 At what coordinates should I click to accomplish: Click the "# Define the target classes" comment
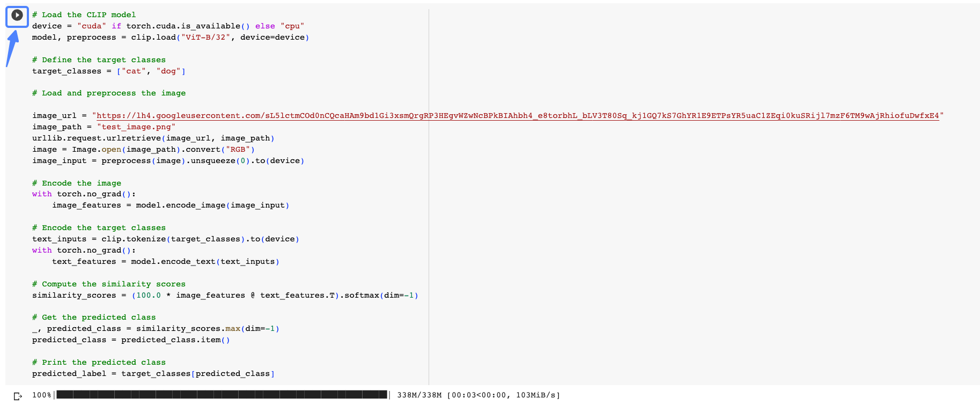tap(99, 60)
